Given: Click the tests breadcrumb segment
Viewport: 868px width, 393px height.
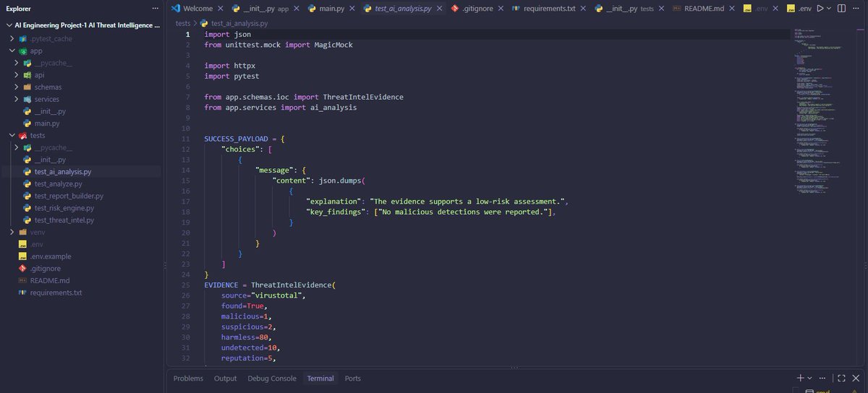Looking at the screenshot, I should click(183, 23).
